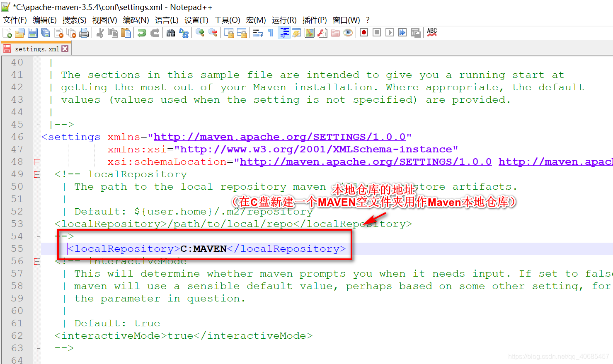Zoom in using the magnifier plus icon
The image size is (613, 364).
(x=200, y=33)
